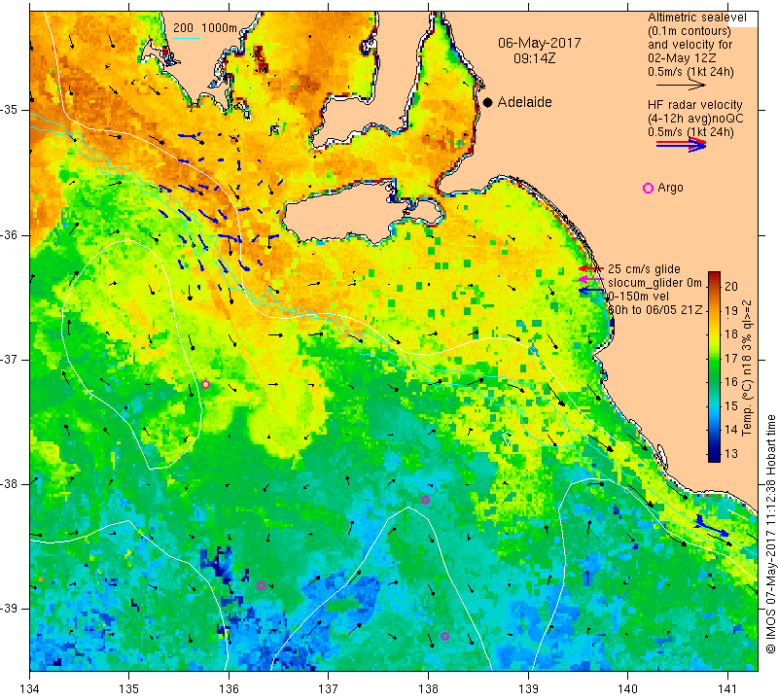Click the 17 value on temperature scale
The height and width of the screenshot is (700, 778).
[x=731, y=358]
